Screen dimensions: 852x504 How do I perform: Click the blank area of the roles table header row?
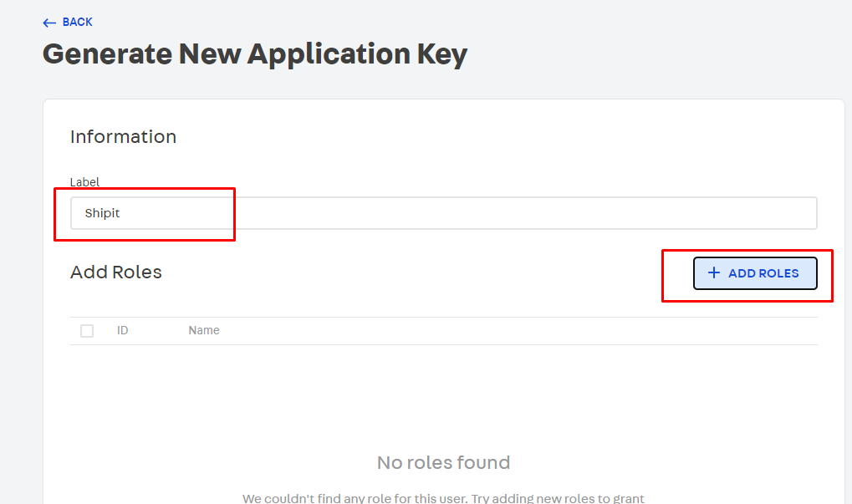[516, 331]
